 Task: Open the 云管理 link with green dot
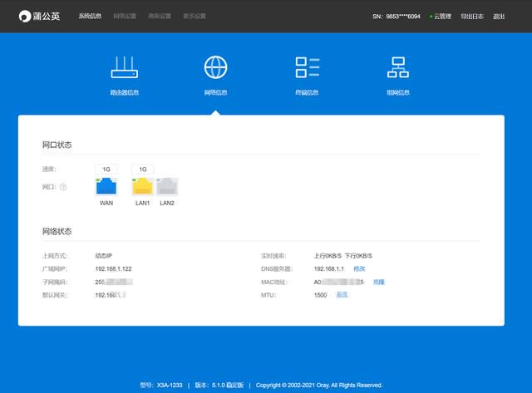click(x=441, y=17)
